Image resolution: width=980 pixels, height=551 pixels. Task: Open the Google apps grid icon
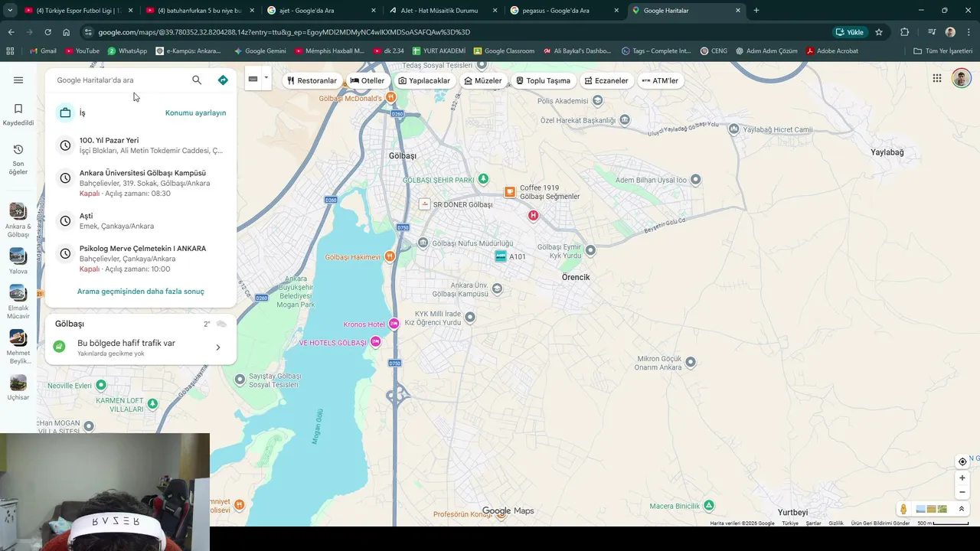(937, 78)
